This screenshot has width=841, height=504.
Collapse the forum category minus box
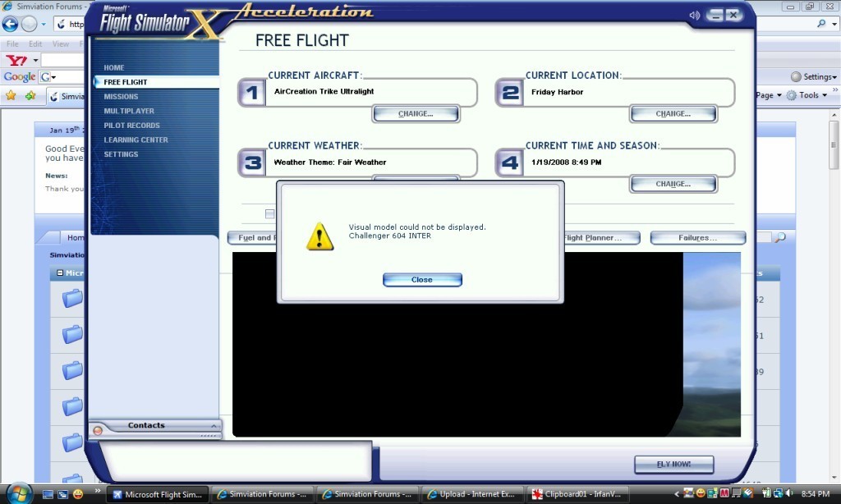coord(60,273)
